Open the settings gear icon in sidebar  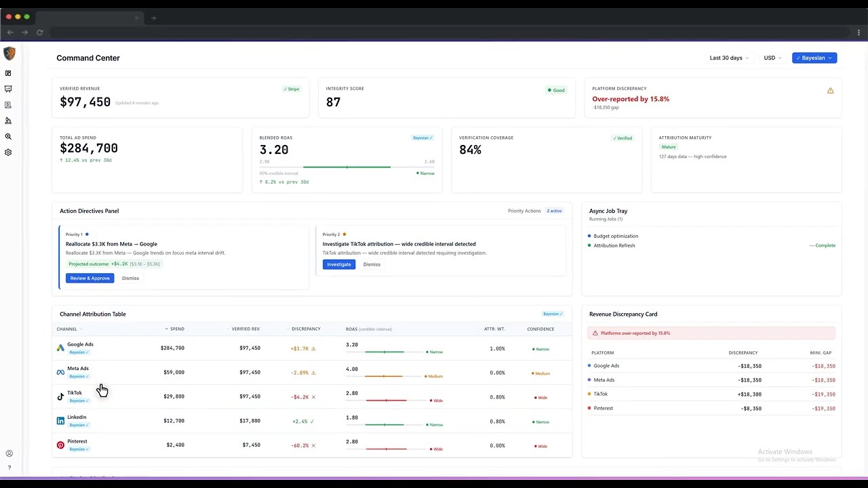pyautogui.click(x=8, y=152)
